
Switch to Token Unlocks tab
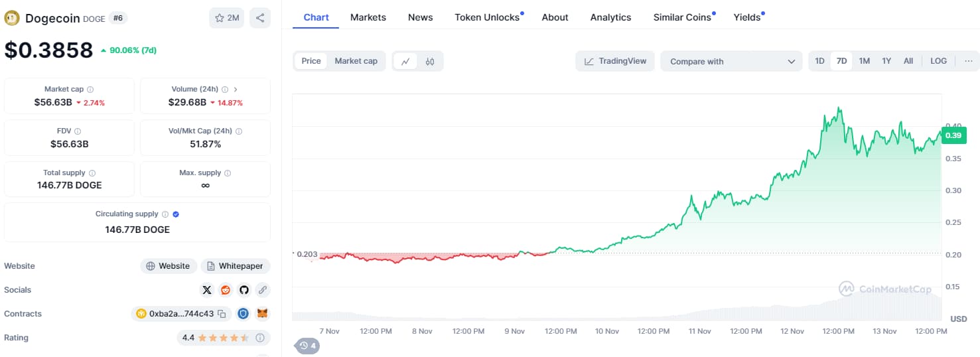tap(488, 17)
